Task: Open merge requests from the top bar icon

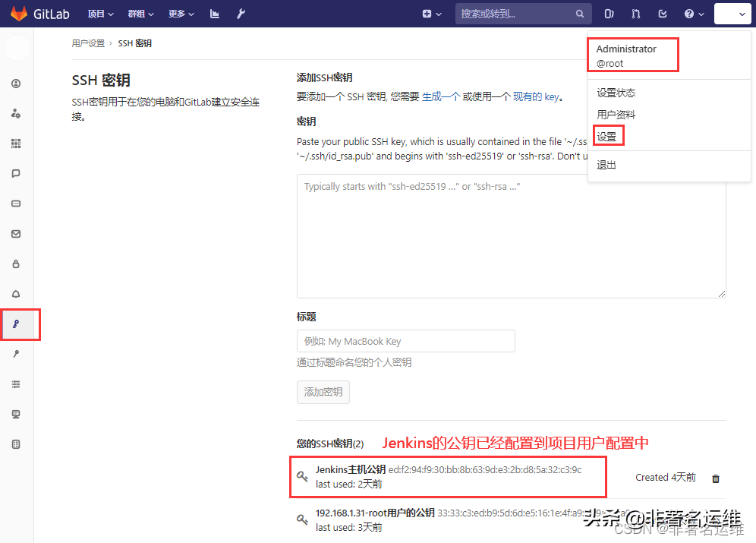Action: click(x=637, y=14)
